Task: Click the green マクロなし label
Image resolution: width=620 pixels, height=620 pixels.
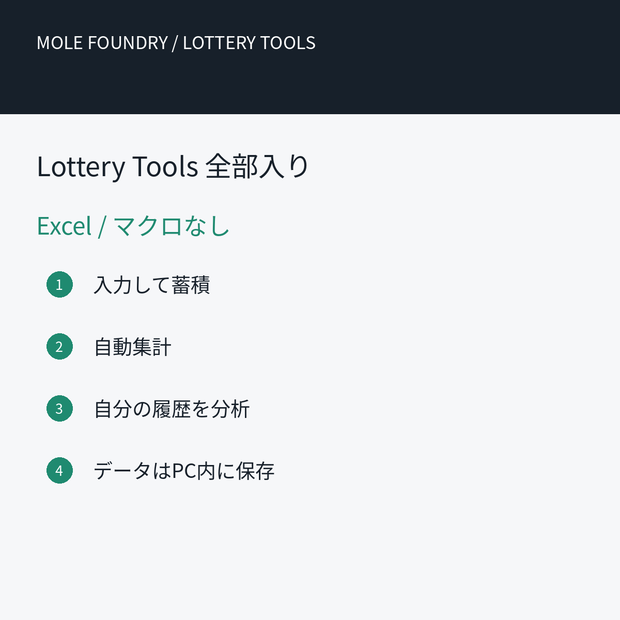Action: (x=172, y=226)
